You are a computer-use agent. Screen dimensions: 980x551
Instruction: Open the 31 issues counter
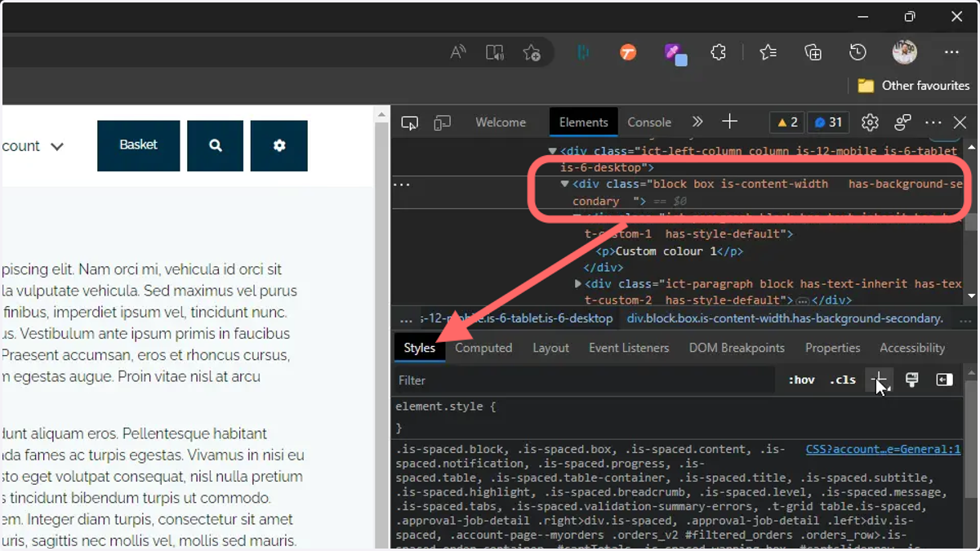coord(828,122)
